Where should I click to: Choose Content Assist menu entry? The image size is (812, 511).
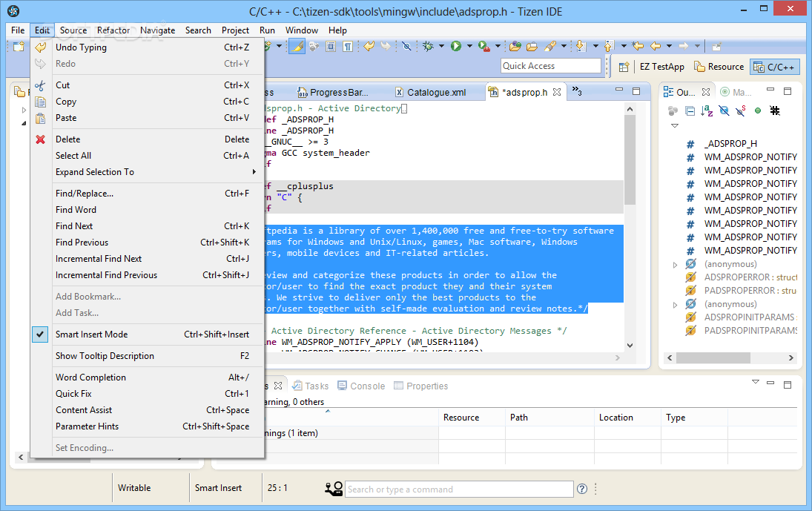(x=147, y=410)
